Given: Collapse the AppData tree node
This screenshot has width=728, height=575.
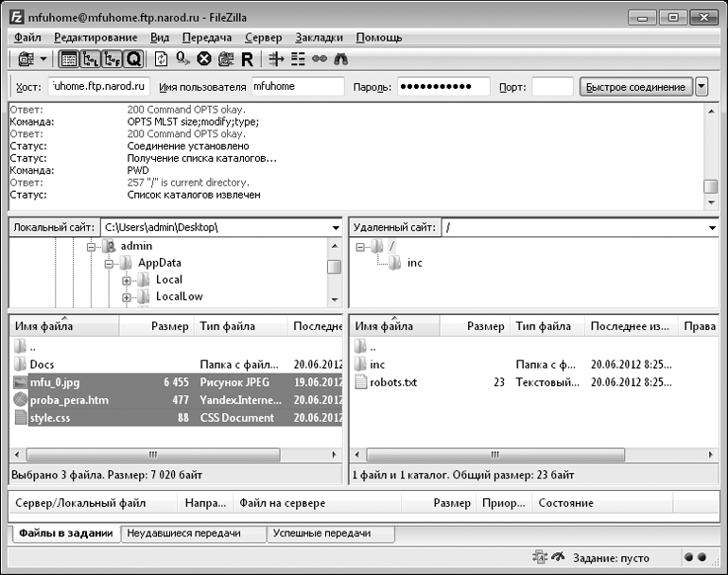Looking at the screenshot, I should (x=109, y=264).
